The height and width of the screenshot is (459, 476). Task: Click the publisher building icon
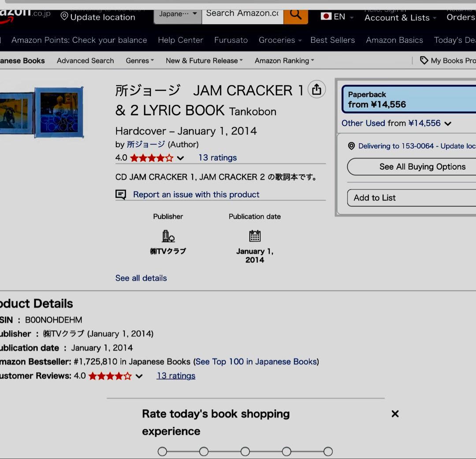[x=168, y=235]
